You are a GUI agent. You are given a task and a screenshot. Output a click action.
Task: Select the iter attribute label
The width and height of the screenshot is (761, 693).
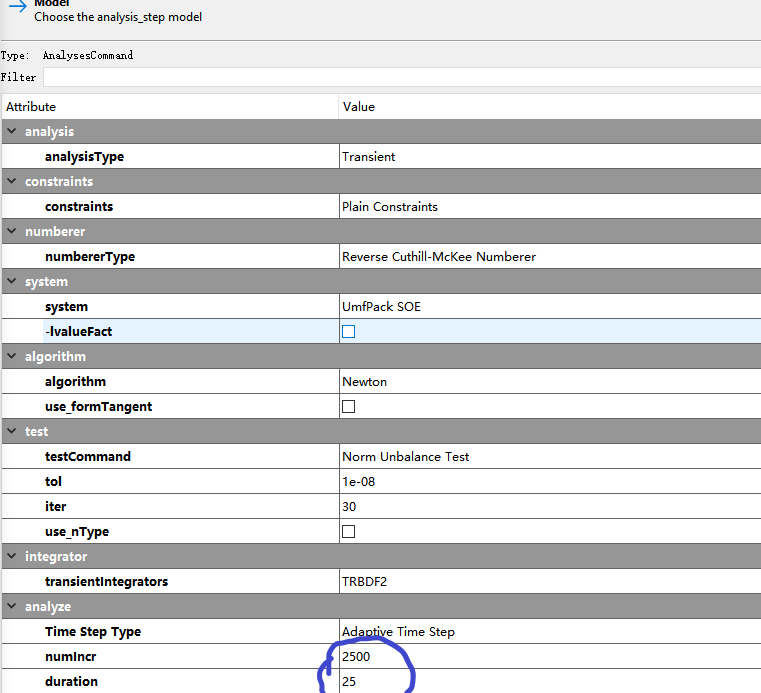click(x=55, y=507)
